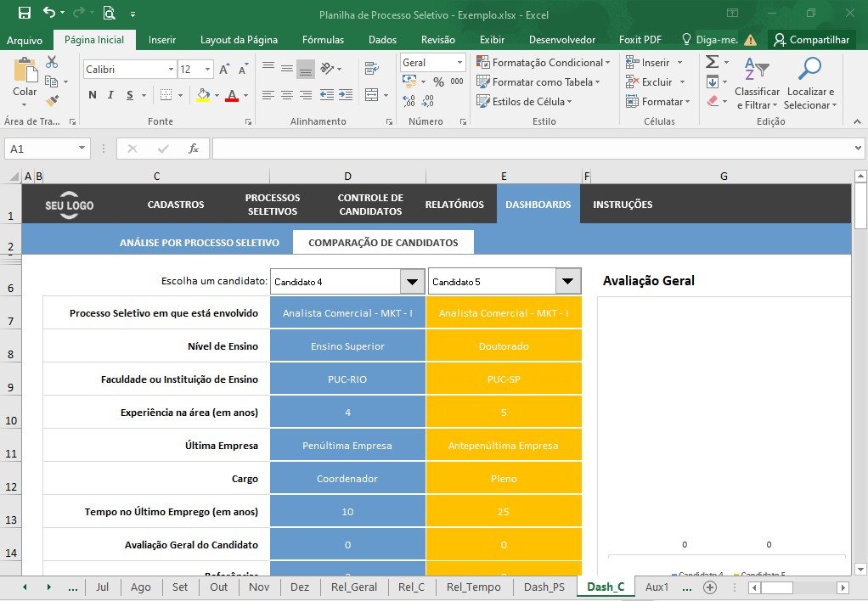Image resolution: width=868 pixels, height=601 pixels.
Task: Toggle Bold formatting N button
Action: pos(93,95)
